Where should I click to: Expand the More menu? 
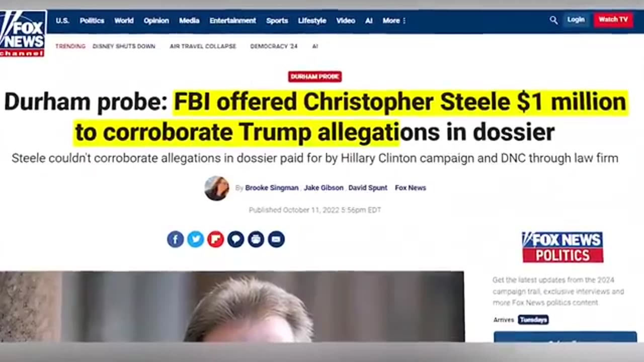tap(394, 21)
